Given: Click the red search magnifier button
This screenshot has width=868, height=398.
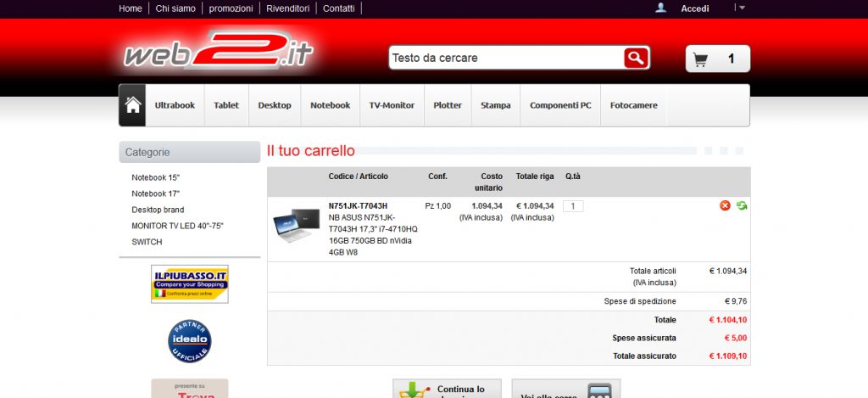Looking at the screenshot, I should pyautogui.click(x=636, y=58).
